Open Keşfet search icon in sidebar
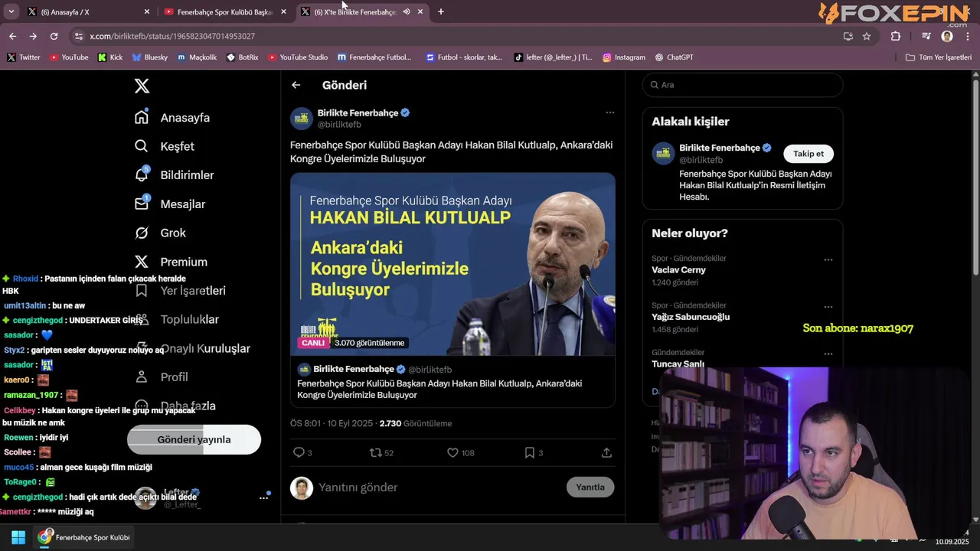The width and height of the screenshot is (980, 551). pyautogui.click(x=141, y=146)
